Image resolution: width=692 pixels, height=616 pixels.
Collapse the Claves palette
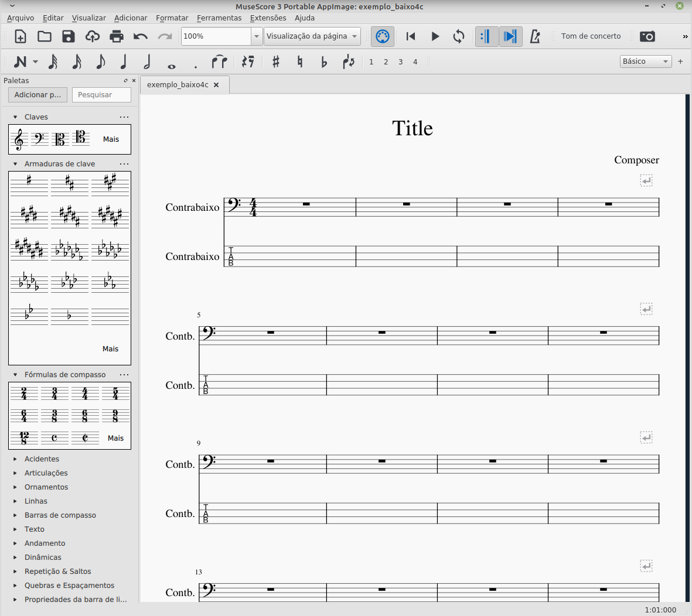click(15, 117)
